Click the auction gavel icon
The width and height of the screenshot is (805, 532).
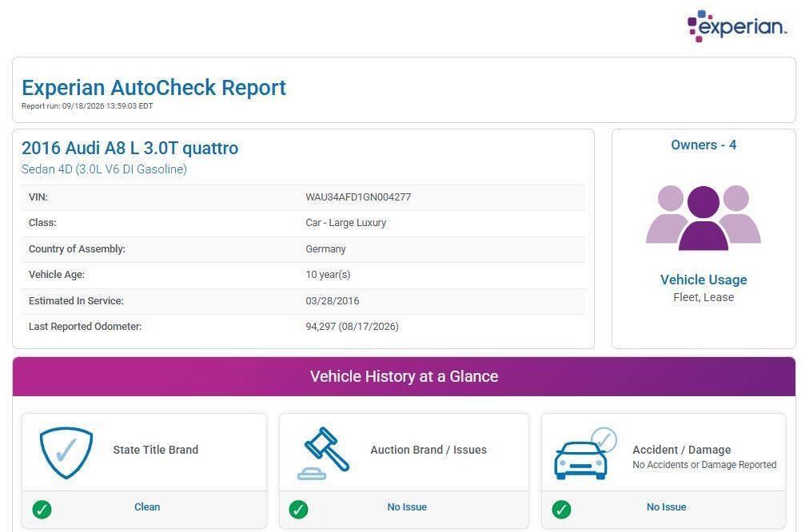point(324,453)
